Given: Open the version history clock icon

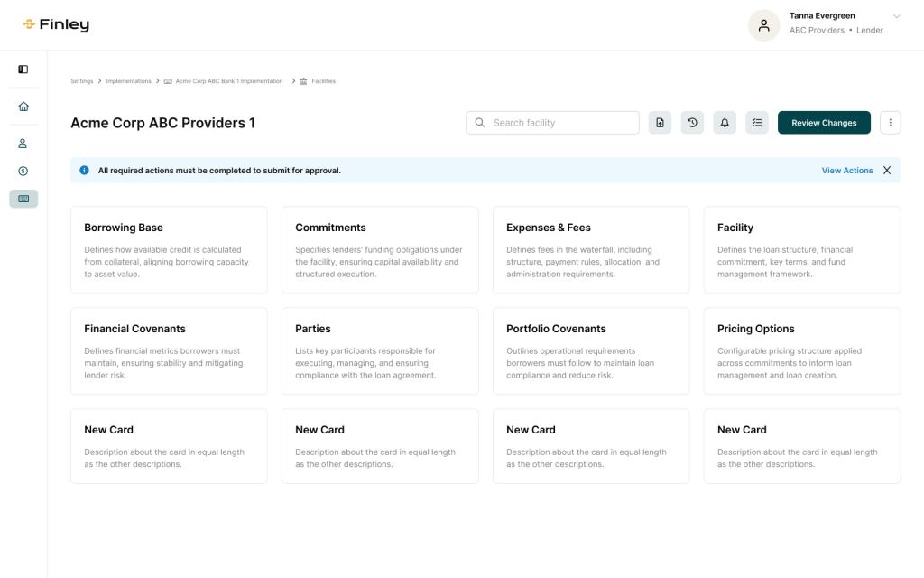Looking at the screenshot, I should tap(692, 123).
